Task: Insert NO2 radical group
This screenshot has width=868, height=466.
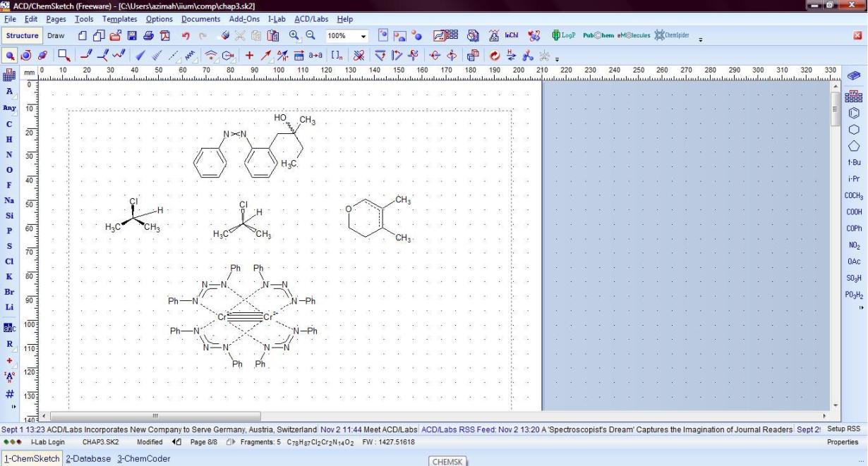Action: tap(853, 245)
